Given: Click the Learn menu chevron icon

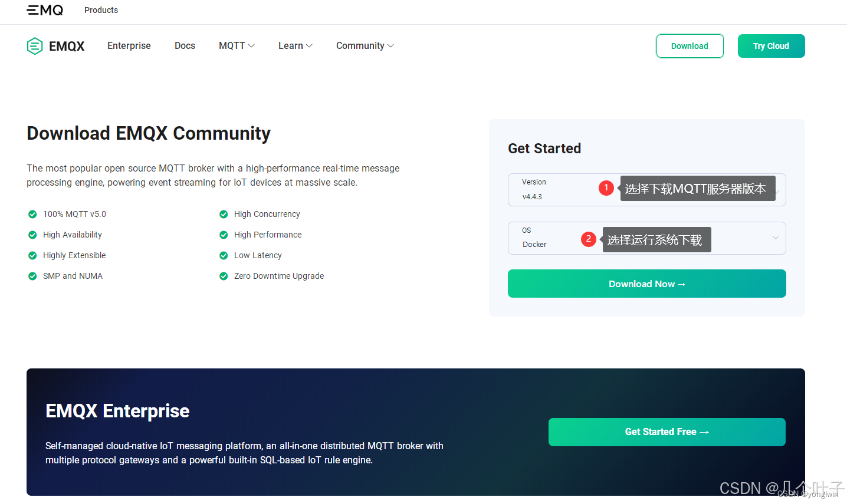Looking at the screenshot, I should 309,45.
